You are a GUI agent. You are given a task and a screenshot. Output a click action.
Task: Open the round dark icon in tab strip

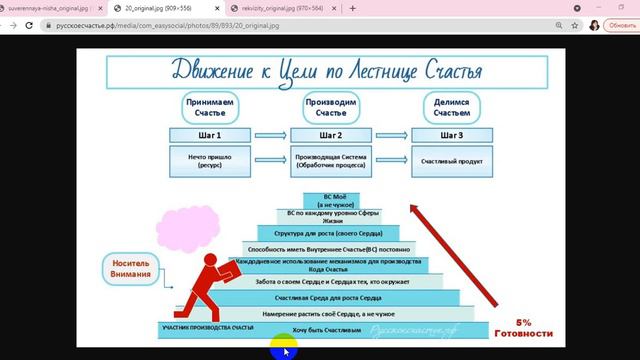tap(577, 8)
